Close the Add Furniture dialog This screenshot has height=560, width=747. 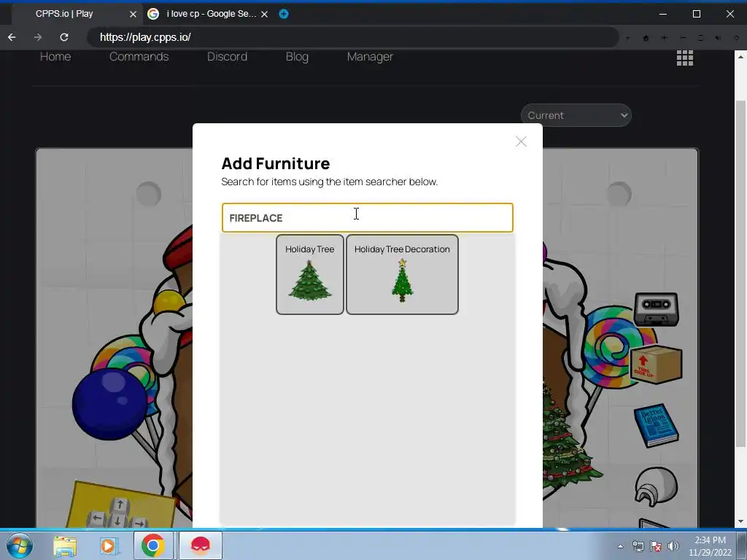[521, 141]
